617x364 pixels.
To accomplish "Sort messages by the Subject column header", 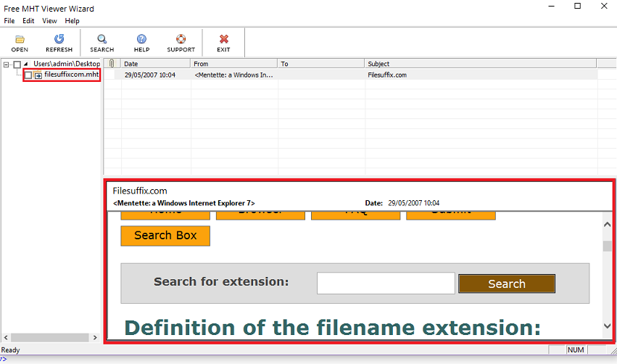I will (481, 63).
